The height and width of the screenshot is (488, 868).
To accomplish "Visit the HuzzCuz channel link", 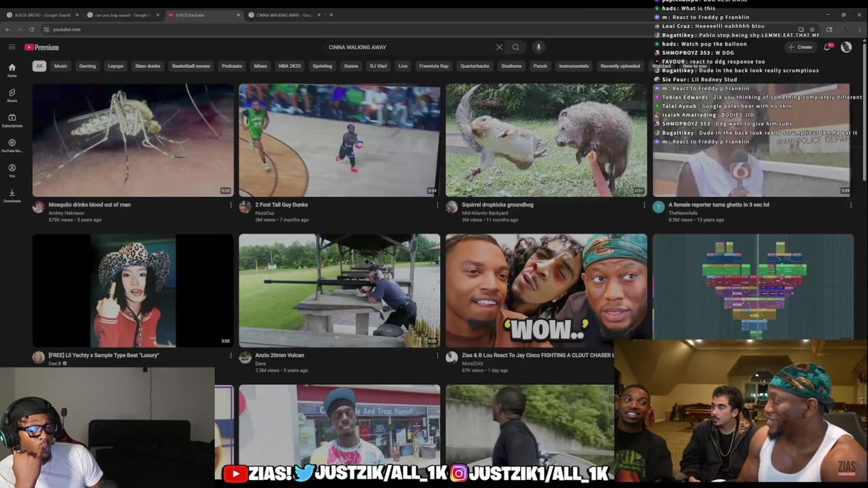I will [265, 213].
